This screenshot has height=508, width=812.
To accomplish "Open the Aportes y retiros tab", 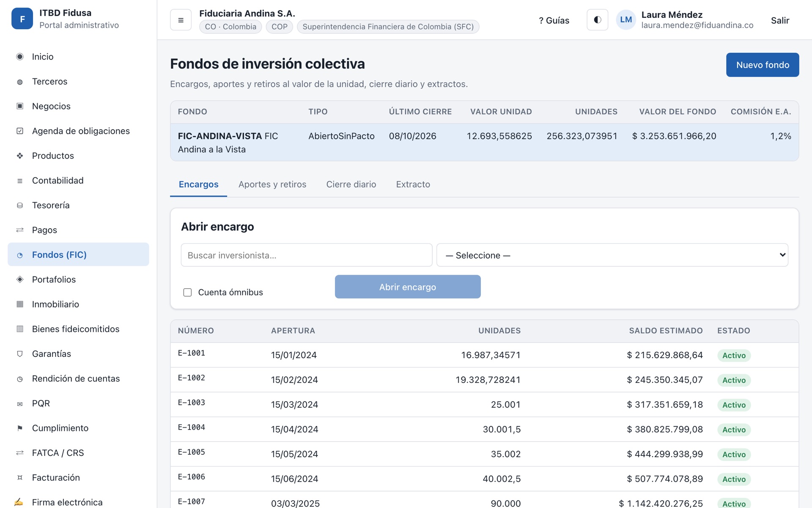I will (x=272, y=185).
